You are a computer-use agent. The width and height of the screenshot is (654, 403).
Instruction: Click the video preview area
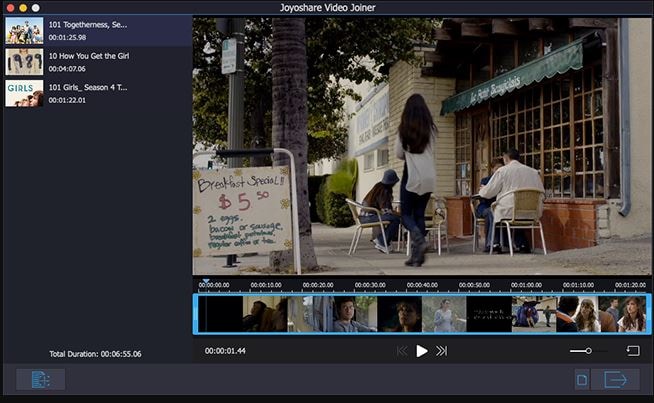422,146
